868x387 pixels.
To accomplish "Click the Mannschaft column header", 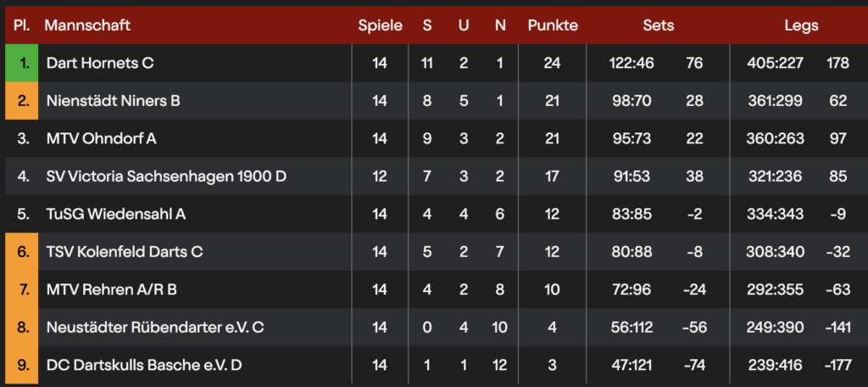I will 87,25.
